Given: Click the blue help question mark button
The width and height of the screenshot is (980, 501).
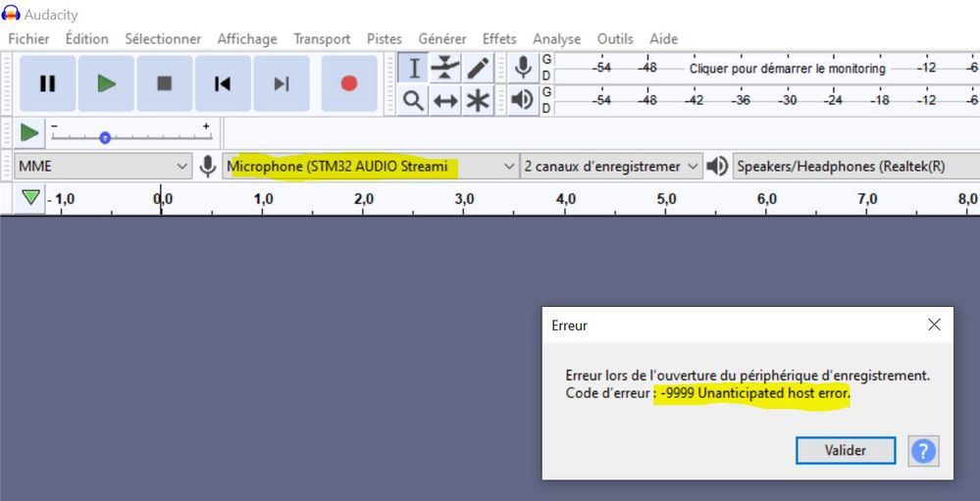Looking at the screenshot, I should 923,450.
